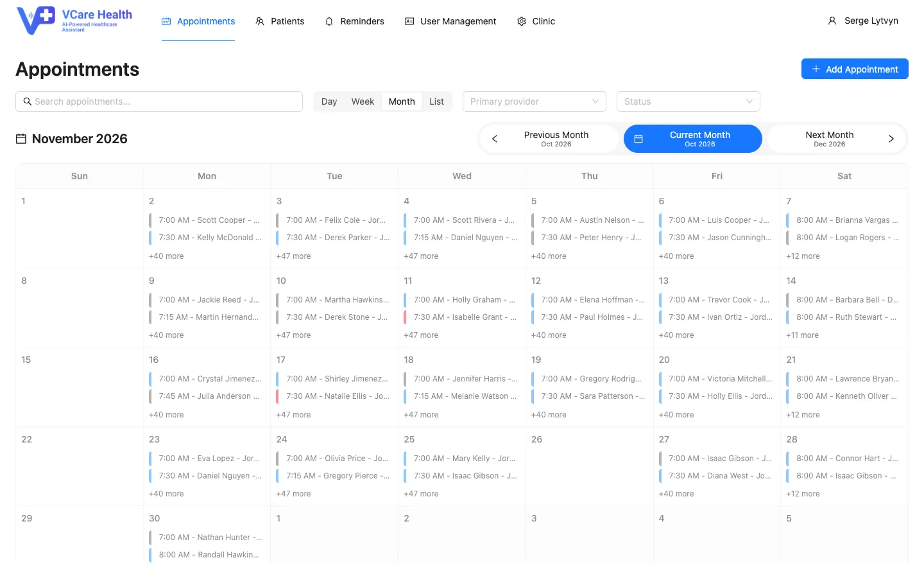Select the Month view tab
This screenshot has height=578, width=924.
coord(402,101)
